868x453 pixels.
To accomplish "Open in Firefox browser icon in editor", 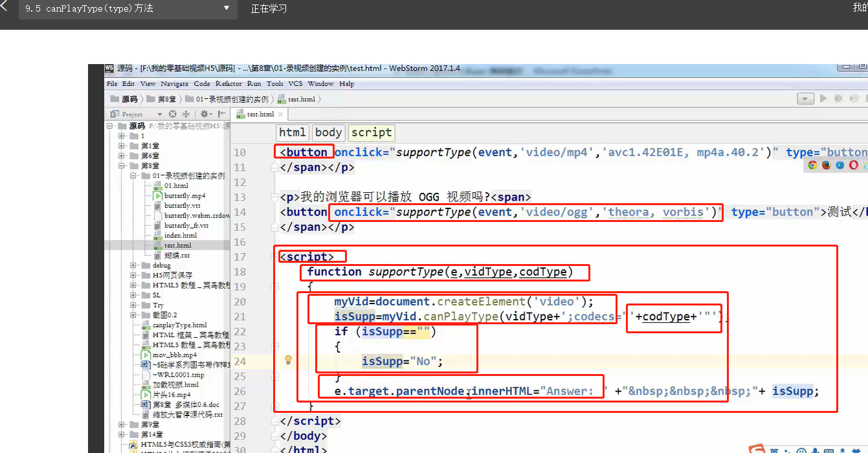I will coord(826,165).
